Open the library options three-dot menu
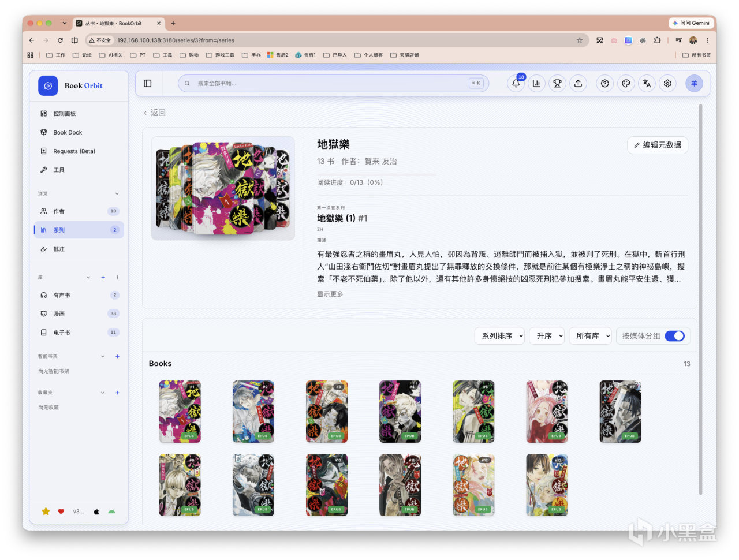This screenshot has height=560, width=739. 117,278
